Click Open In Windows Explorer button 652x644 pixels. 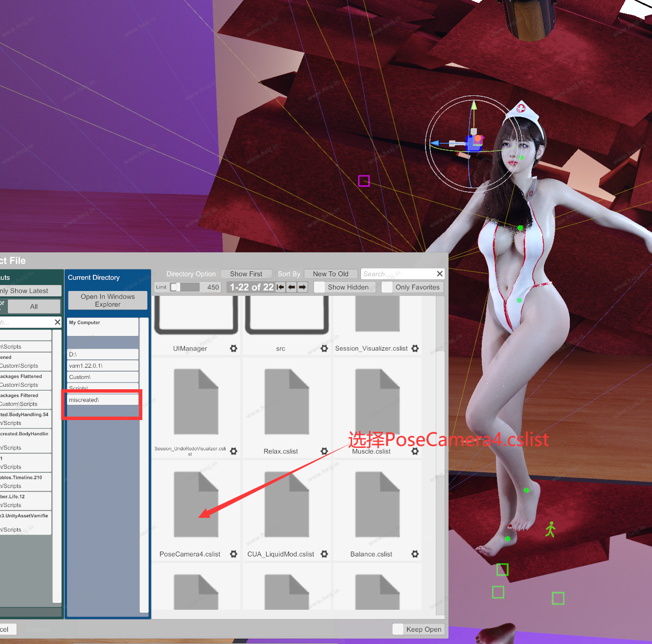[108, 300]
